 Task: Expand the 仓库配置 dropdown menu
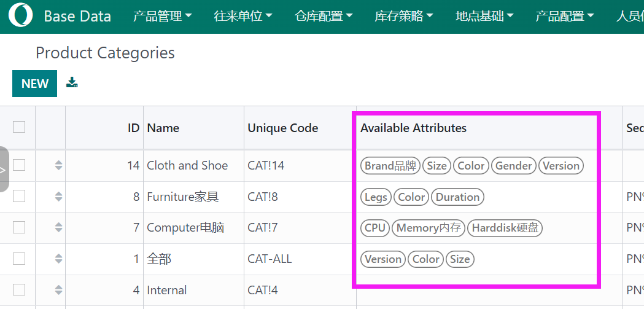click(324, 17)
